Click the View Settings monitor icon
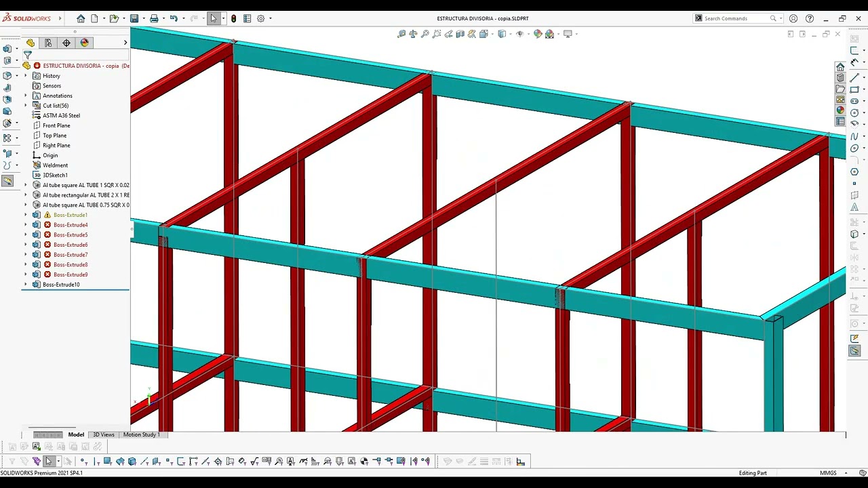Image resolution: width=868 pixels, height=488 pixels. (x=568, y=34)
